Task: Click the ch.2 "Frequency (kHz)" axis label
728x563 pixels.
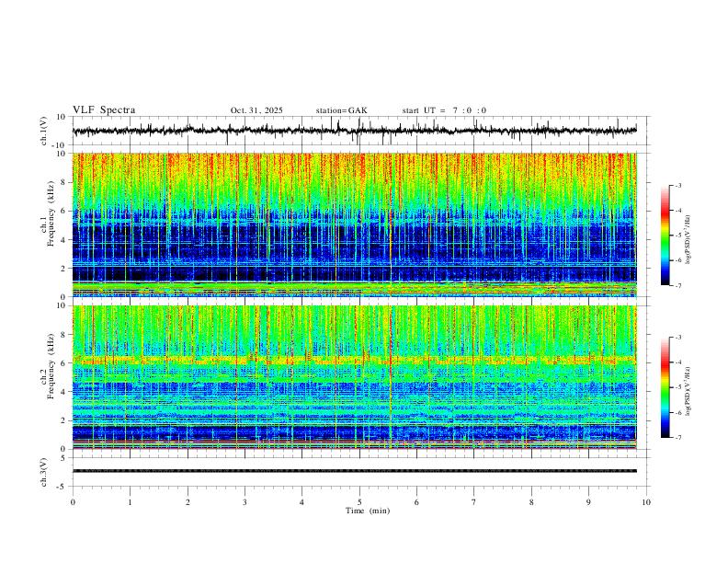Action: [x=51, y=366]
